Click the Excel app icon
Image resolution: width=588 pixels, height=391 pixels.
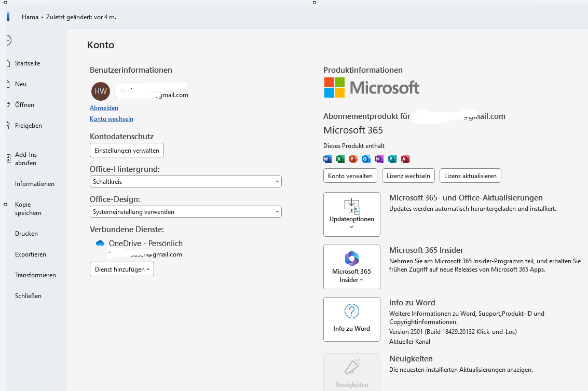coord(340,159)
